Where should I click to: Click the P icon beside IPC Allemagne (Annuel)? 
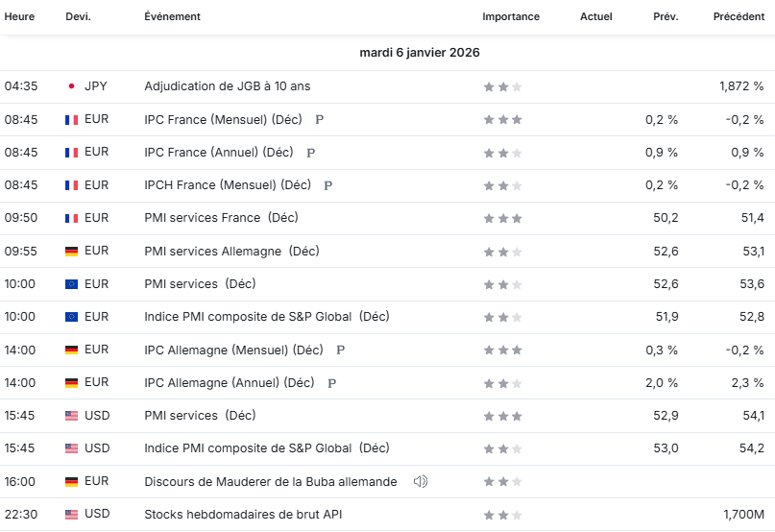pos(331,383)
